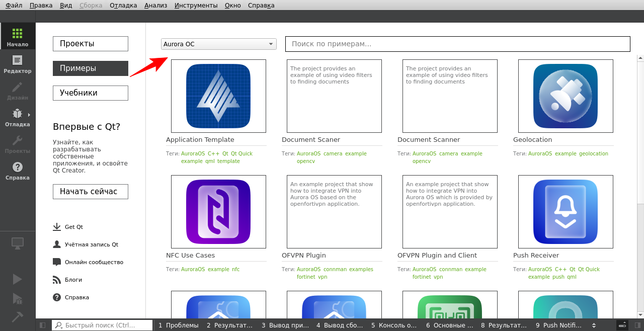Toggle the progress details button in the status bar
Image resolution: width=644 pixels, height=331 pixels.
(623, 325)
